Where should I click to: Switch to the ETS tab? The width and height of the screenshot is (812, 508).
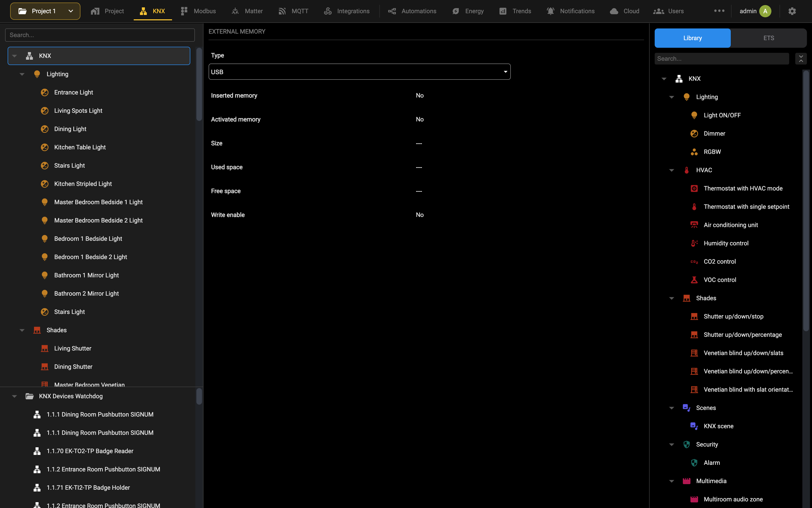pos(768,38)
